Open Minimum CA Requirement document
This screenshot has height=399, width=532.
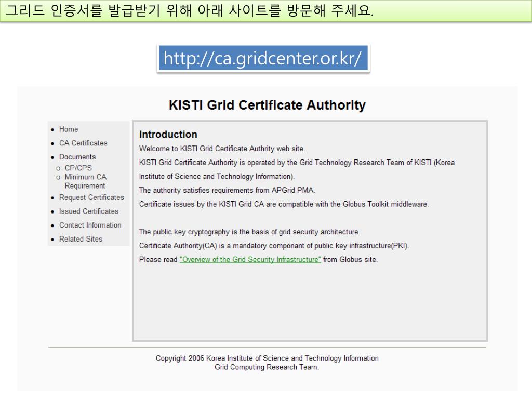[x=86, y=181]
